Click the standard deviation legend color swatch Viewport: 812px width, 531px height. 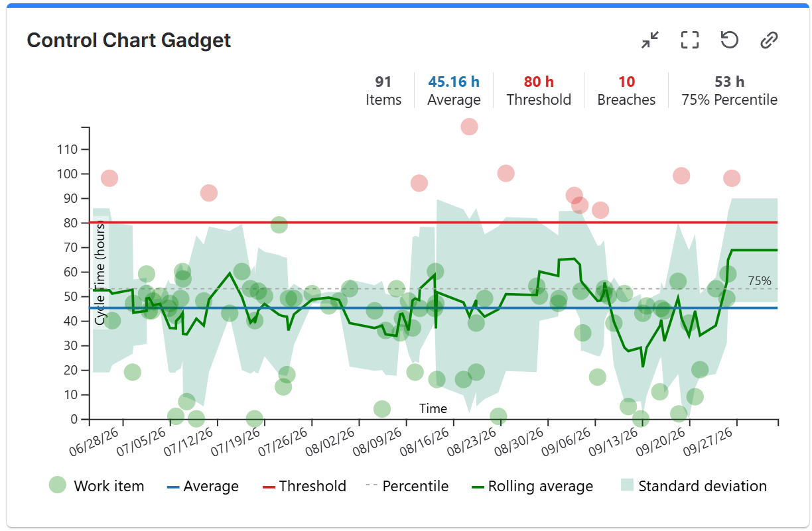[x=627, y=485]
